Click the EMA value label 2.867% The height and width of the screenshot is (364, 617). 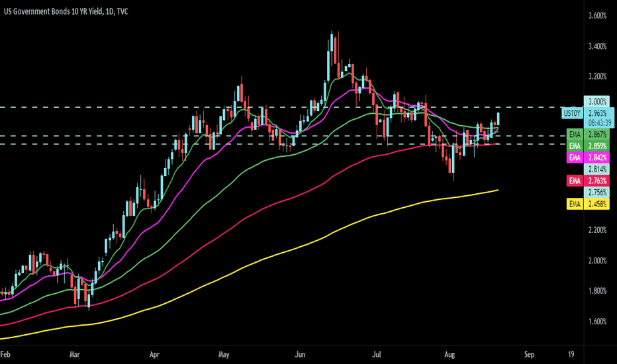(597, 134)
